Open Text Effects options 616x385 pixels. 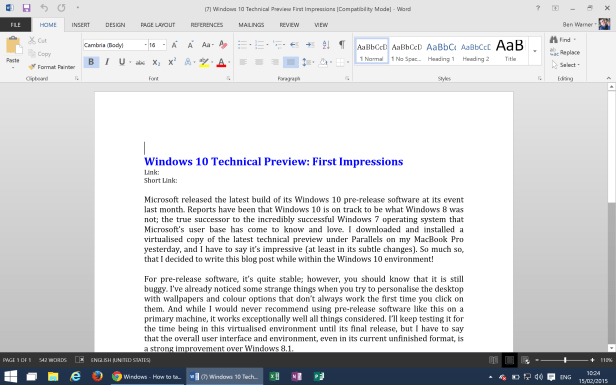tap(189, 62)
